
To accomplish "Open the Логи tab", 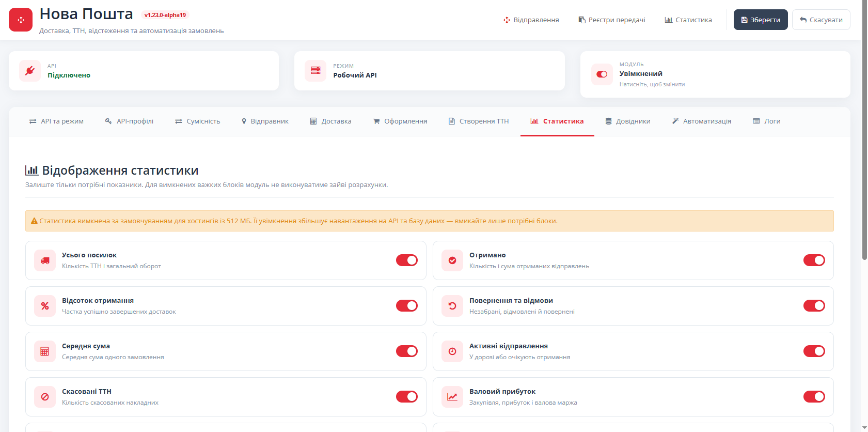I will point(767,121).
